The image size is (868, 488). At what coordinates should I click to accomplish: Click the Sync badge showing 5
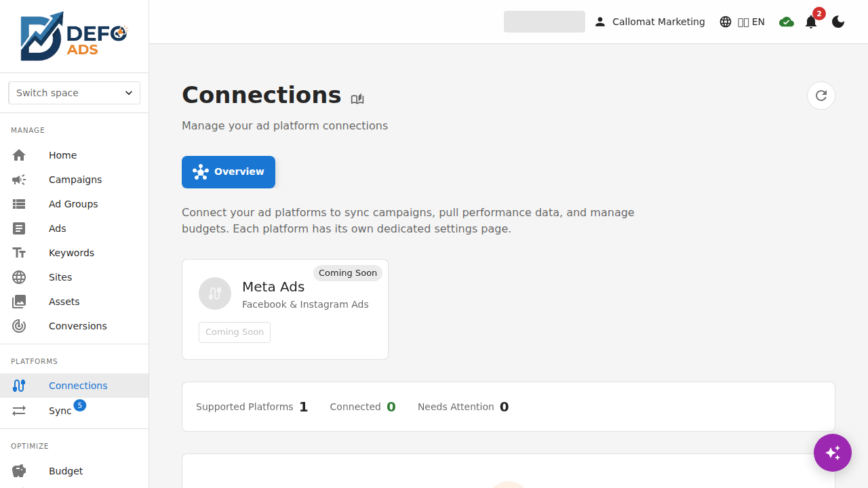[80, 405]
